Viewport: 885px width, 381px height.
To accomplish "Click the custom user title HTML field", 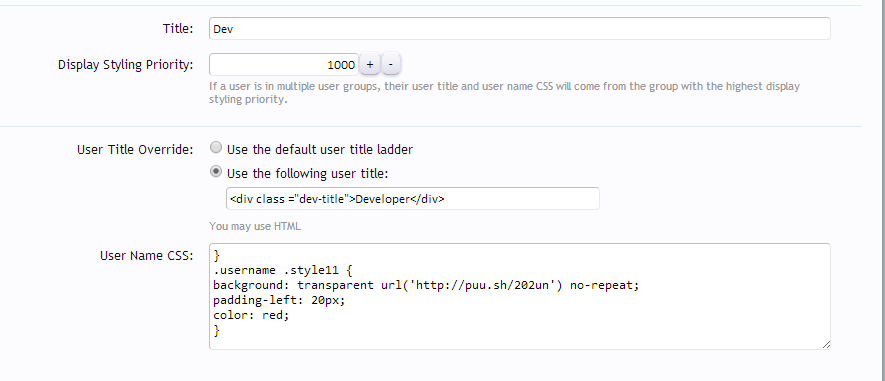I will pos(413,199).
